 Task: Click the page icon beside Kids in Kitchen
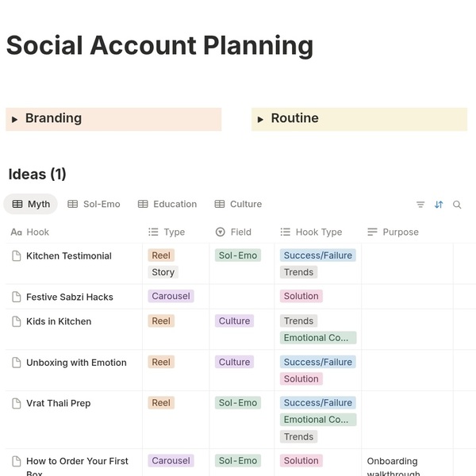[16, 321]
